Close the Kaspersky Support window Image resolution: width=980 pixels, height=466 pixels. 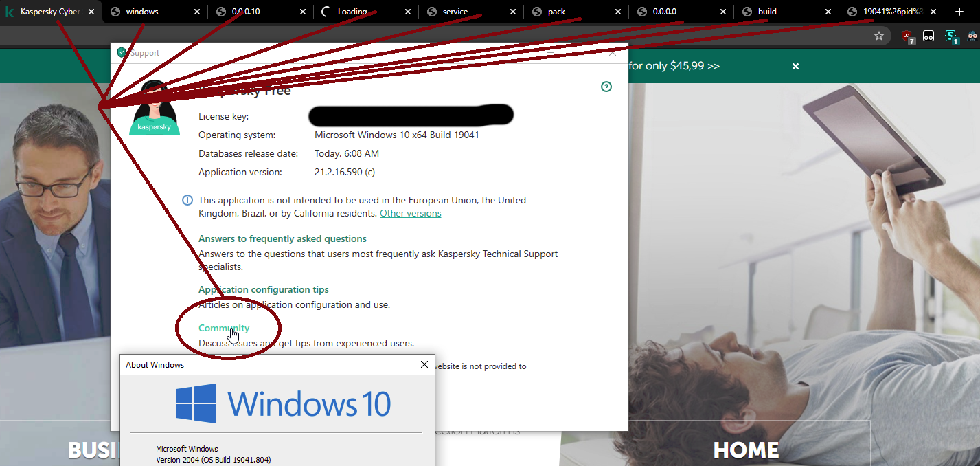(613, 52)
